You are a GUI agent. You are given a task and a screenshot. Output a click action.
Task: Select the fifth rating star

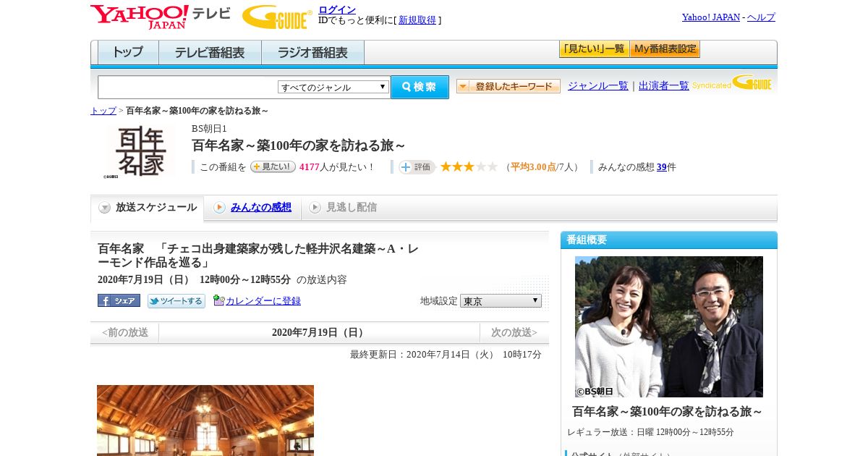[x=493, y=166]
